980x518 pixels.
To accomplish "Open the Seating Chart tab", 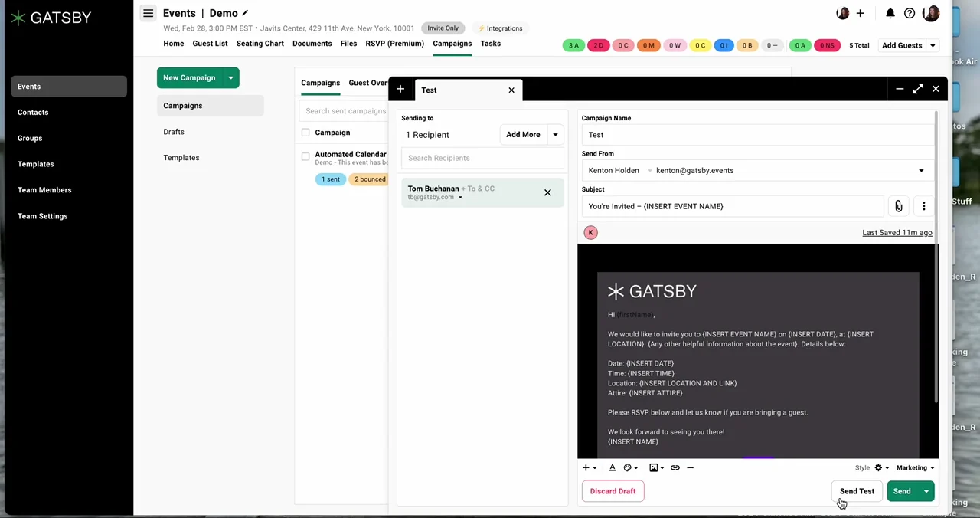I will point(260,44).
